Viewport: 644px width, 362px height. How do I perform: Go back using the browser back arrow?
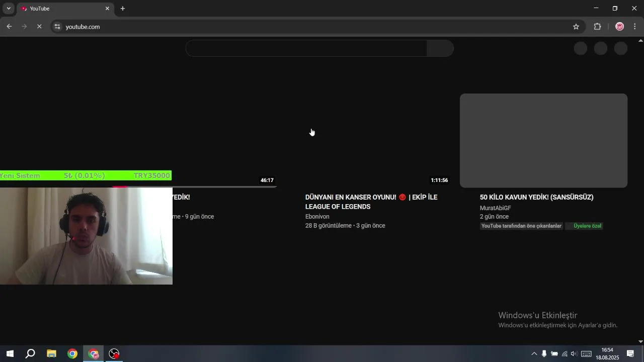tap(9, 27)
